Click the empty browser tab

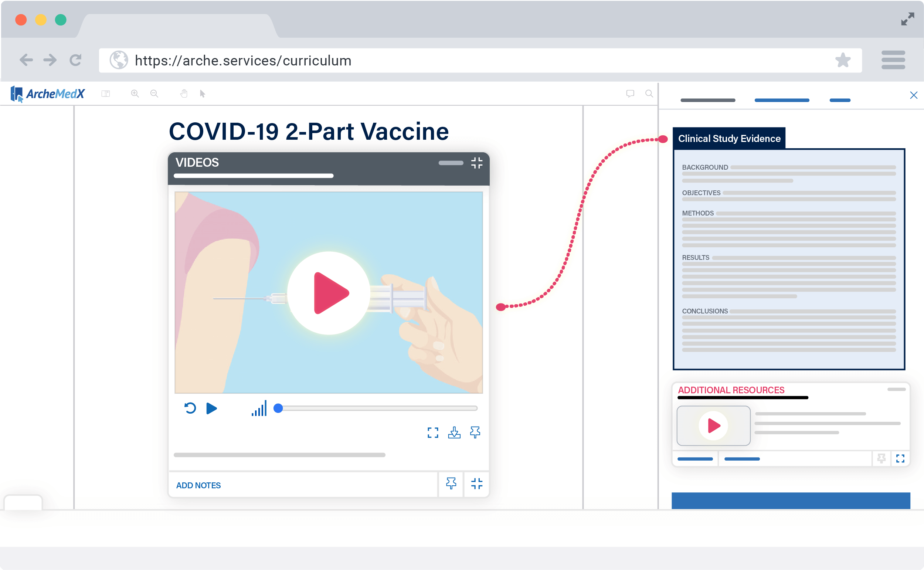[x=177, y=26]
